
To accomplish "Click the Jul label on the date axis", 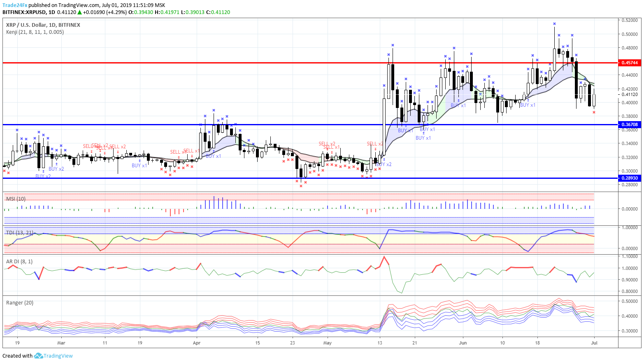I will (x=594, y=342).
